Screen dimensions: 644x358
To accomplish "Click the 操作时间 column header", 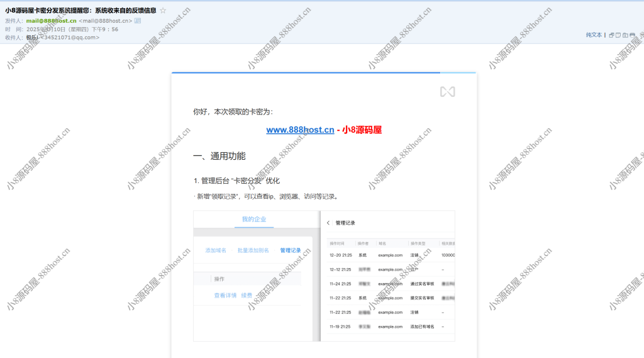I will tap(337, 243).
